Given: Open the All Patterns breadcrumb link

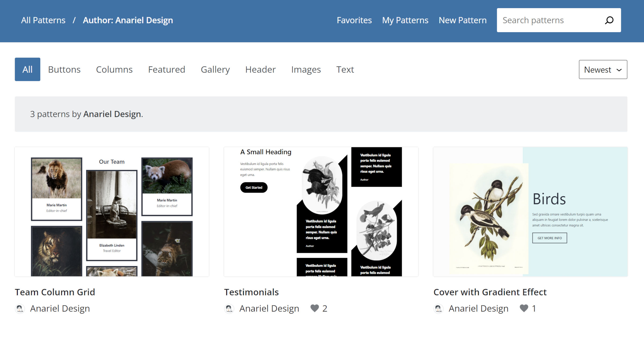Looking at the screenshot, I should pyautogui.click(x=43, y=20).
